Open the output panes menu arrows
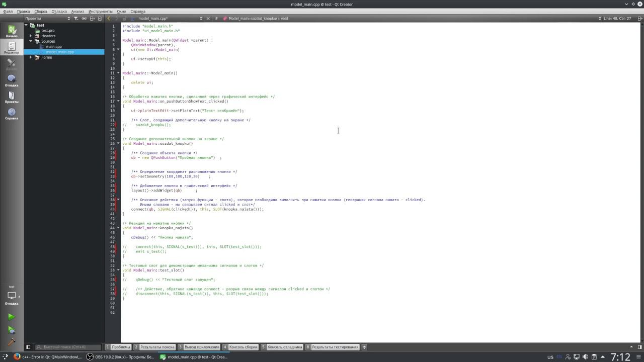This screenshot has height=362, width=644. tap(364, 347)
